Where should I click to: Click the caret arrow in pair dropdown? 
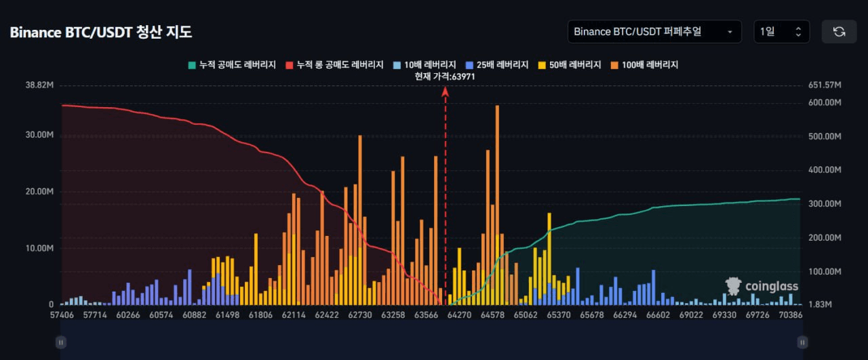[730, 32]
